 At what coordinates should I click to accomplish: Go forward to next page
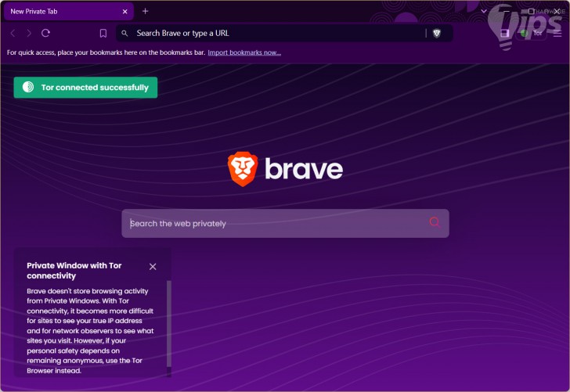[29, 34]
